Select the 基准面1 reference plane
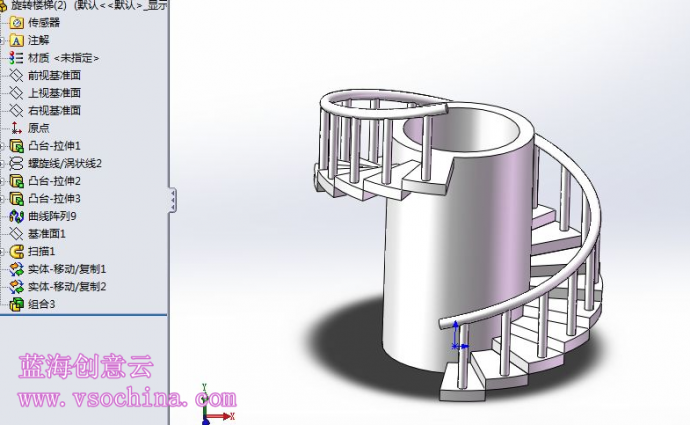 (46, 233)
